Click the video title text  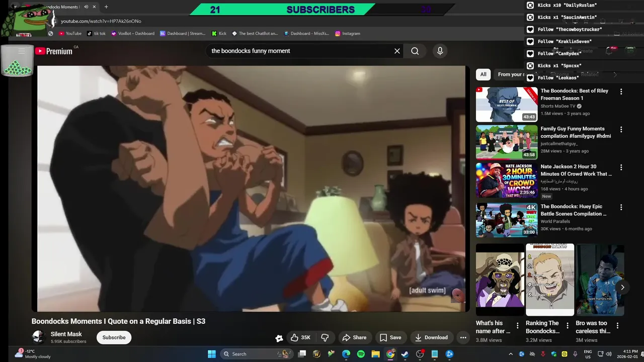coord(118,321)
